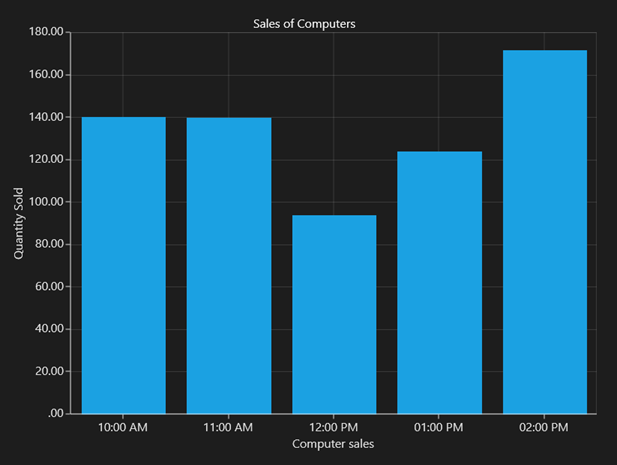
Task: Click the 11:00 AM axis label
Action: pyautogui.click(x=228, y=427)
